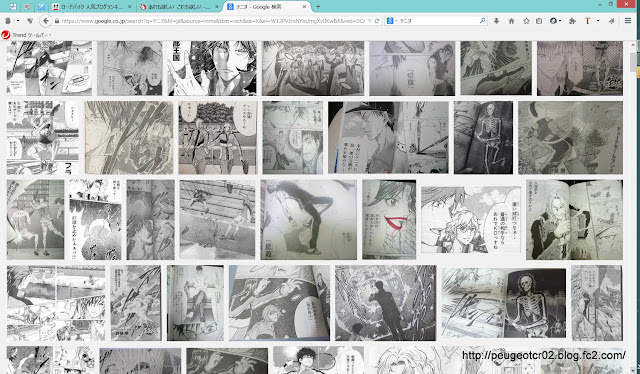Click the page vertical scrollbar thumb
This screenshot has width=640, height=374.
pyautogui.click(x=633, y=61)
